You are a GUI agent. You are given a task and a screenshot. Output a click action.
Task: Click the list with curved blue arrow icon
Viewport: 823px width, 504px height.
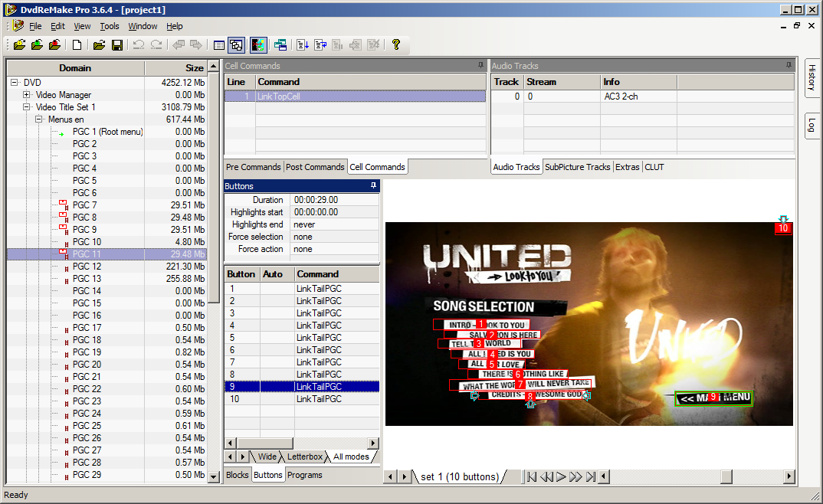point(320,45)
